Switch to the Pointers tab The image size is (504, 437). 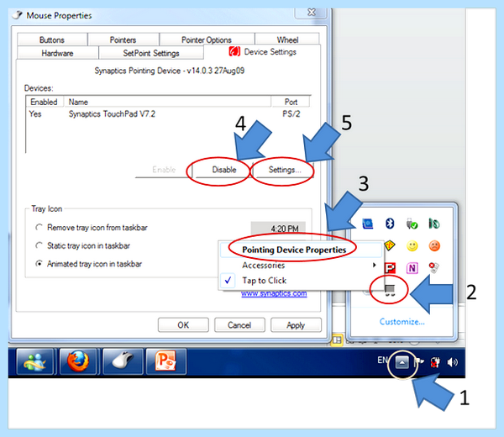coord(123,39)
